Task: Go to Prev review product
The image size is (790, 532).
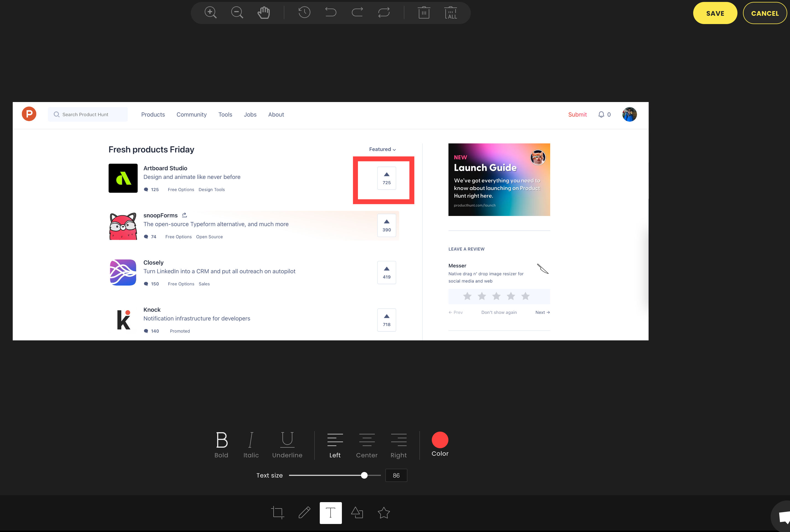Action: [x=455, y=312]
